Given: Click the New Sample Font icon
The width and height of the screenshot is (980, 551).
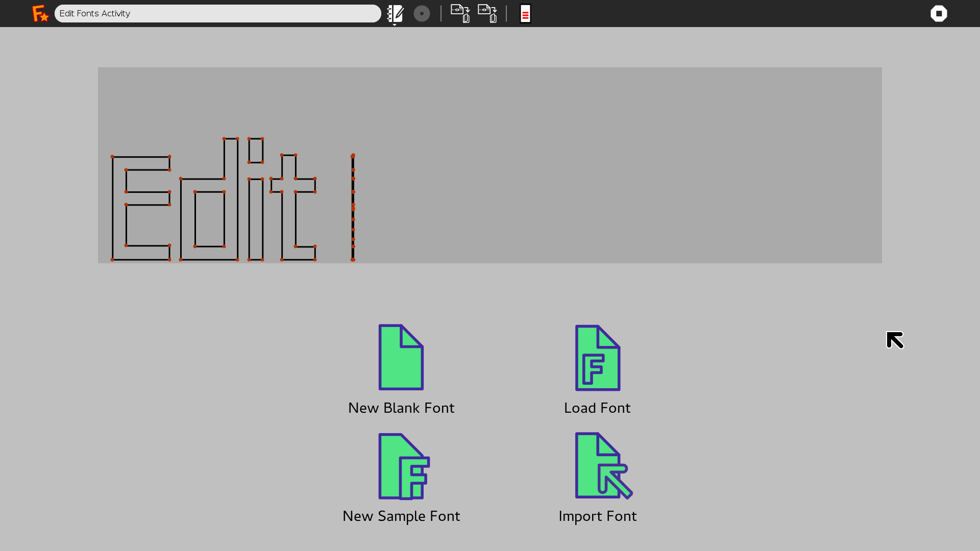Looking at the screenshot, I should point(403,466).
